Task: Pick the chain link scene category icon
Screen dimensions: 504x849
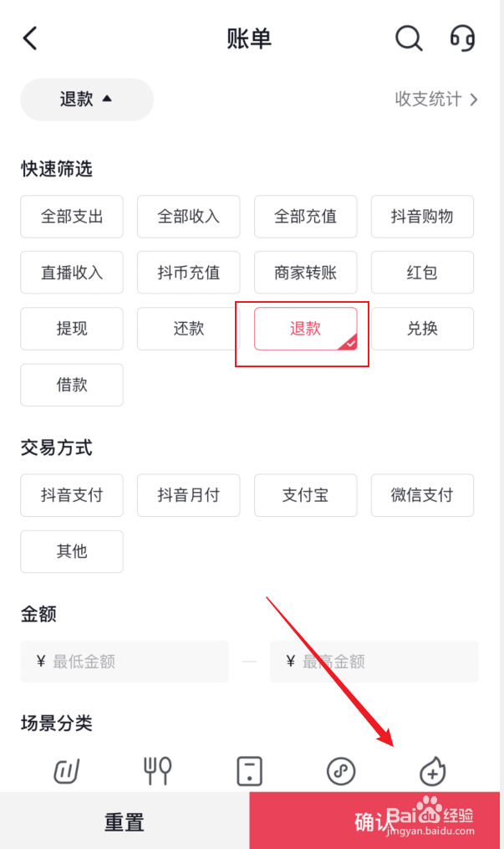Action: click(x=341, y=771)
